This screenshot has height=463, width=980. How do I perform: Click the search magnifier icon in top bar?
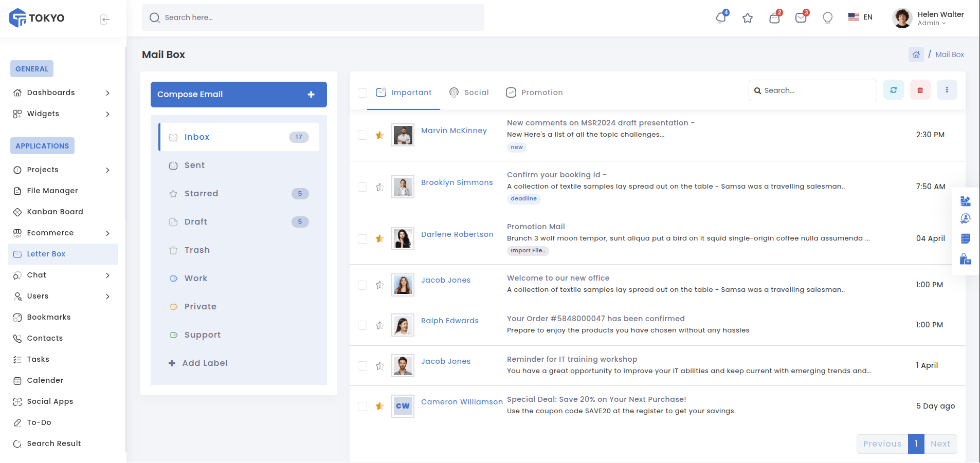(x=155, y=18)
